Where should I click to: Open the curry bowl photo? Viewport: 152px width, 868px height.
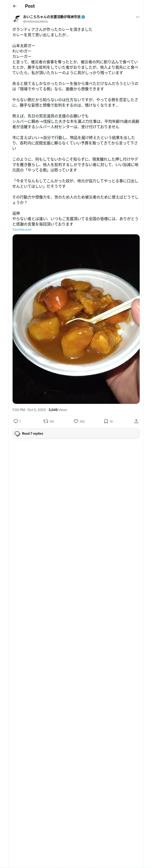[x=76, y=319]
